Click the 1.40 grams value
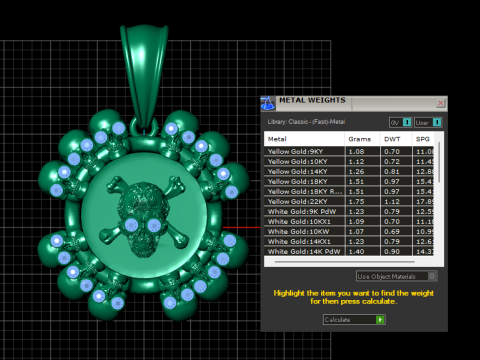The image size is (480, 360). pyautogui.click(x=356, y=252)
